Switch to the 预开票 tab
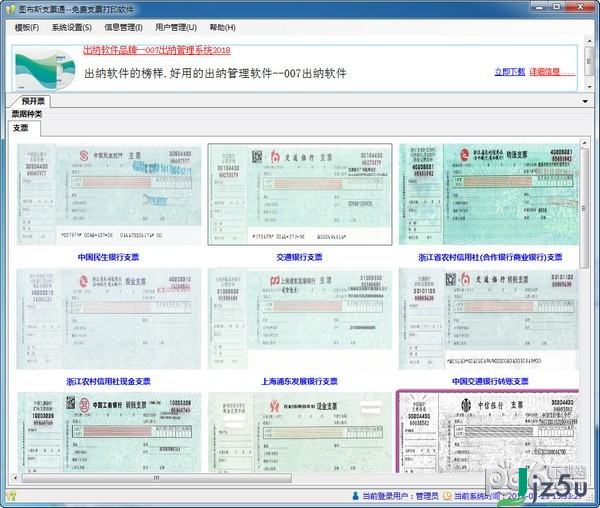 (x=32, y=101)
